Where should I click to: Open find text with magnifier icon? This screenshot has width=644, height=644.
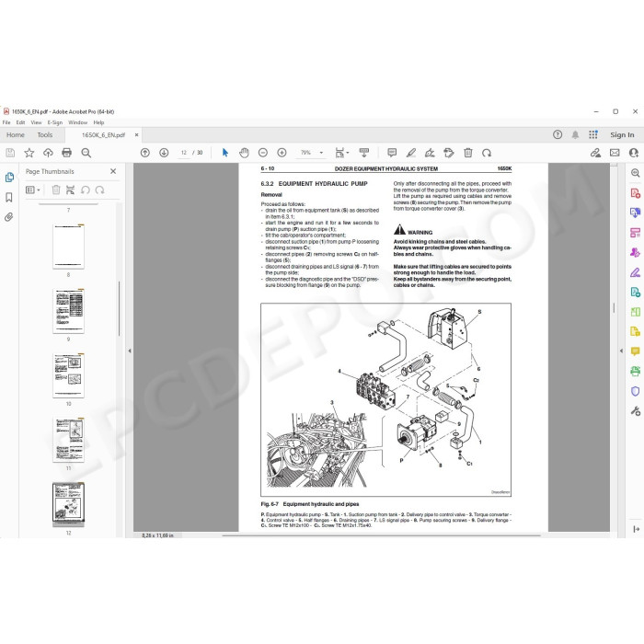[x=86, y=153]
